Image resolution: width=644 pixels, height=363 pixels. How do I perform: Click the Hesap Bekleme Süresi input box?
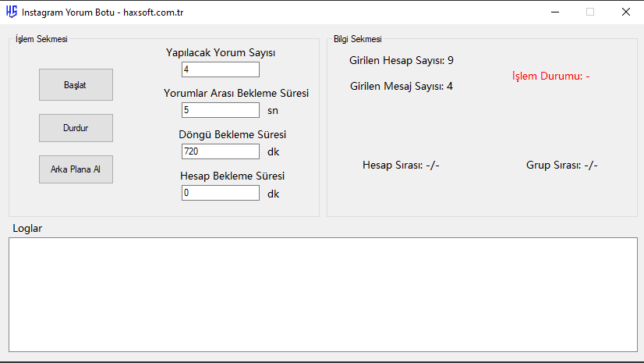[x=220, y=193]
